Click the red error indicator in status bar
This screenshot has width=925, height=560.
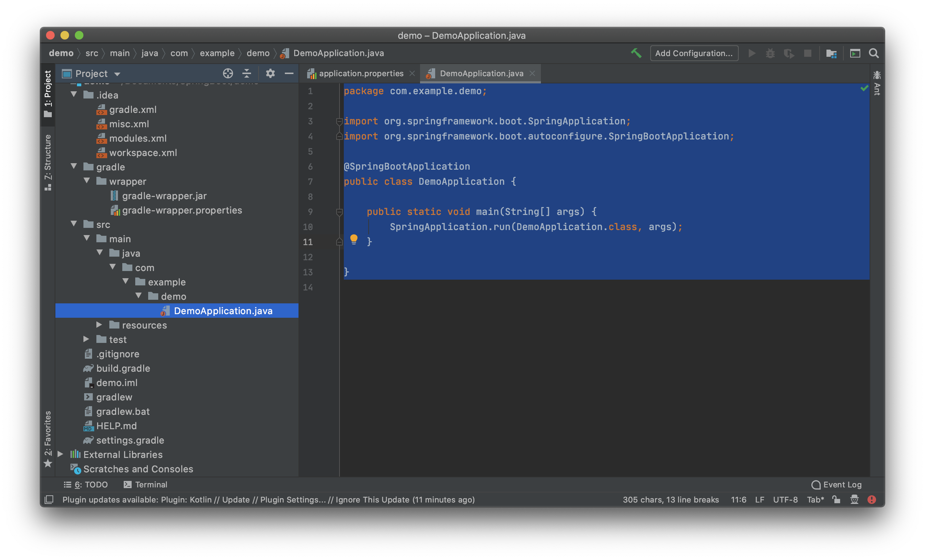pyautogui.click(x=872, y=500)
